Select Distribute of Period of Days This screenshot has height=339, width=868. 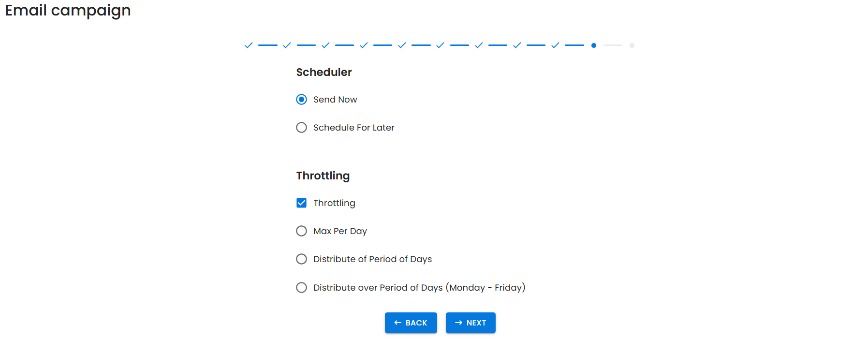[302, 259]
